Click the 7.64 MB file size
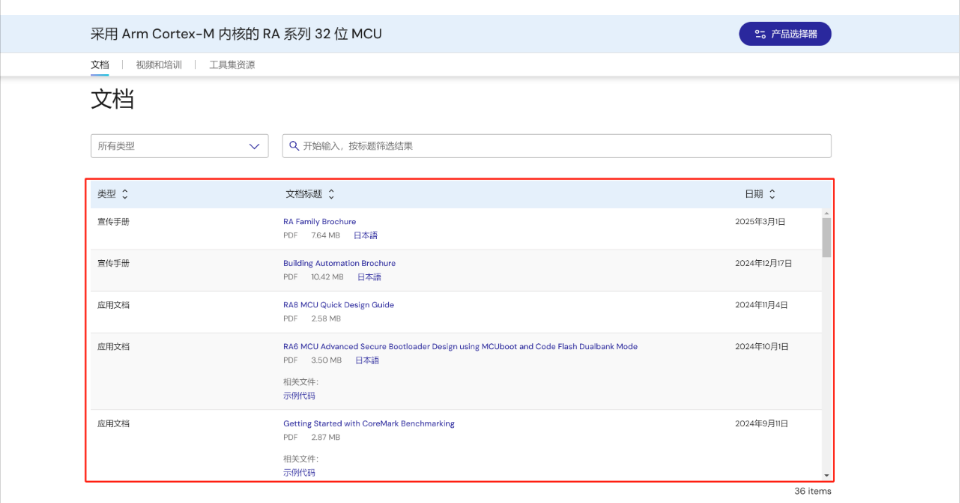Image resolution: width=960 pixels, height=503 pixels. click(x=325, y=236)
